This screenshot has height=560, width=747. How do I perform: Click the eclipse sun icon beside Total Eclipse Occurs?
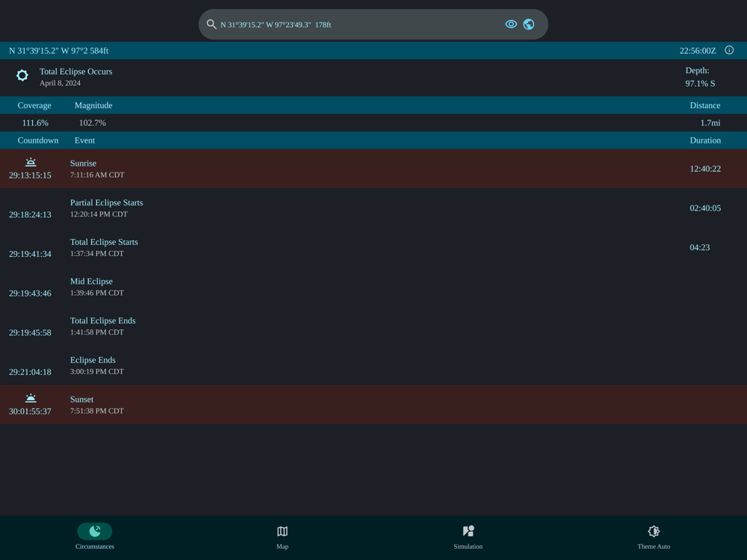pyautogui.click(x=22, y=75)
